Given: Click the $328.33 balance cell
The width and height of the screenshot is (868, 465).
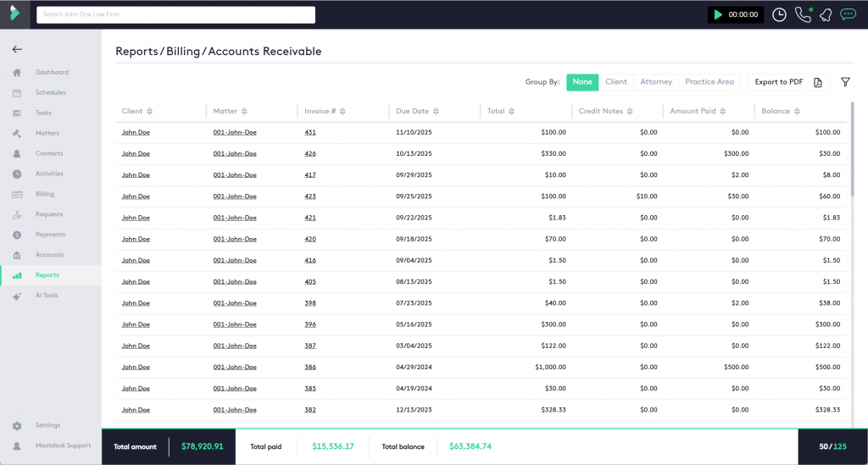Looking at the screenshot, I should [827, 410].
